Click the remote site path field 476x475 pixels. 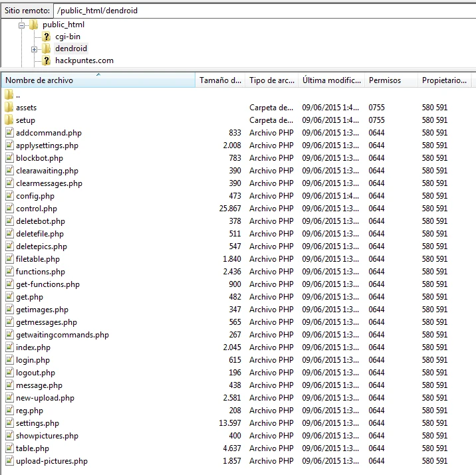coord(265,11)
